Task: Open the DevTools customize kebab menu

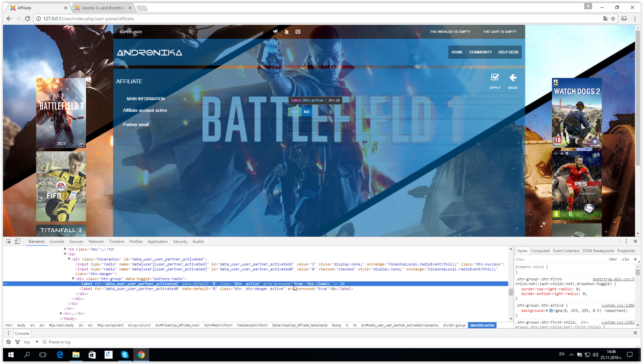Action: click(626, 241)
